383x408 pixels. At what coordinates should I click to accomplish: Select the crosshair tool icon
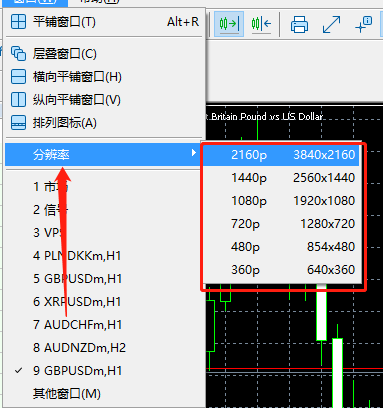click(364, 24)
